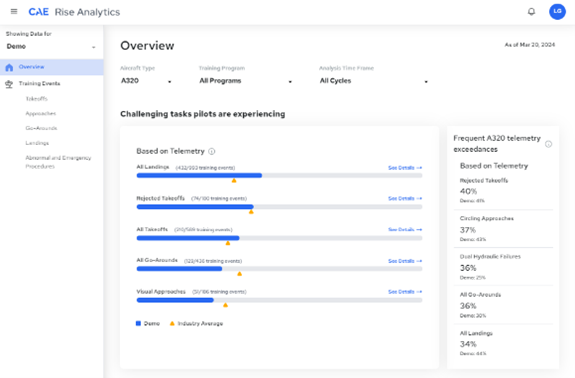Click the blue Demo legend square
This screenshot has width=575, height=378.
138,323
